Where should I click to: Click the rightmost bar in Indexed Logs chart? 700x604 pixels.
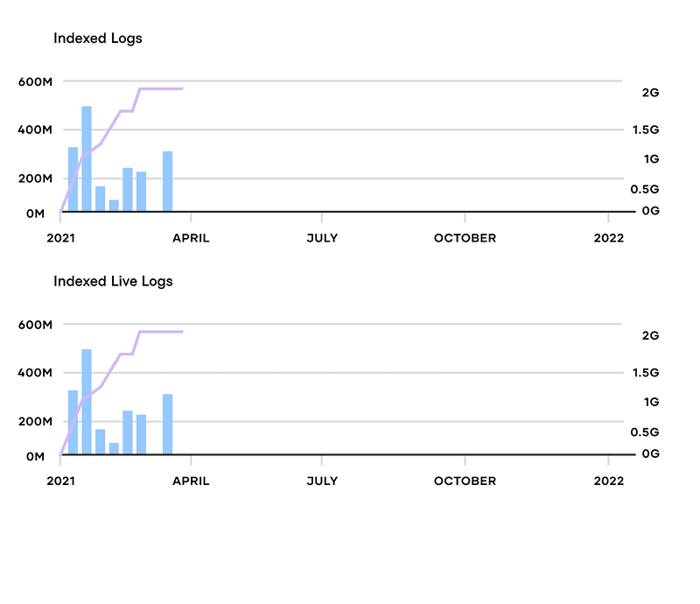167,181
